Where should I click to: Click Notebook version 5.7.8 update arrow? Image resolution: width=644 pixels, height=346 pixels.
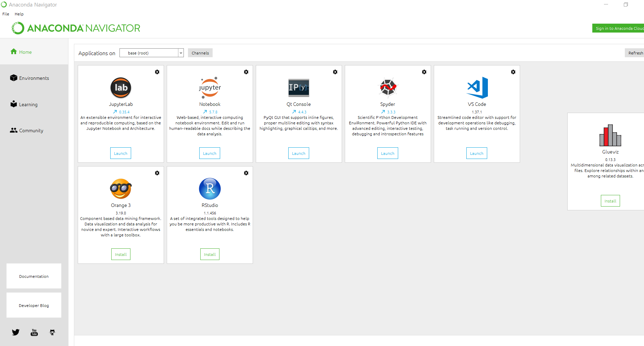coord(205,112)
